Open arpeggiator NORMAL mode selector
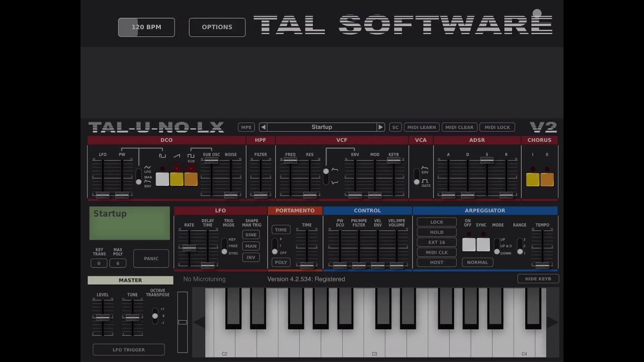Image resolution: width=644 pixels, height=362 pixels. pos(477,262)
